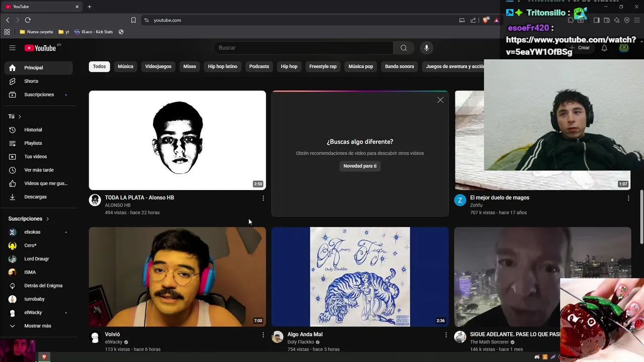Screen dimensions: 644x362
Task: Open the elxokas subscription channel
Action: 39,232
